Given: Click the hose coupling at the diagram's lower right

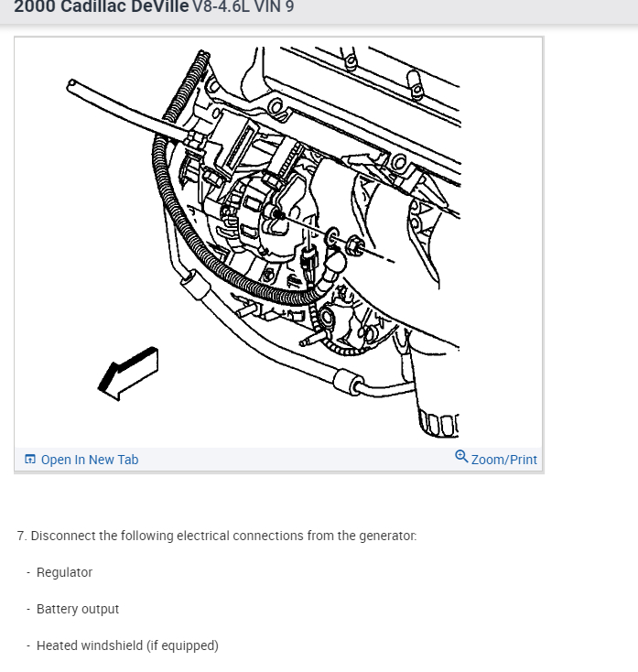Looking at the screenshot, I should [349, 383].
